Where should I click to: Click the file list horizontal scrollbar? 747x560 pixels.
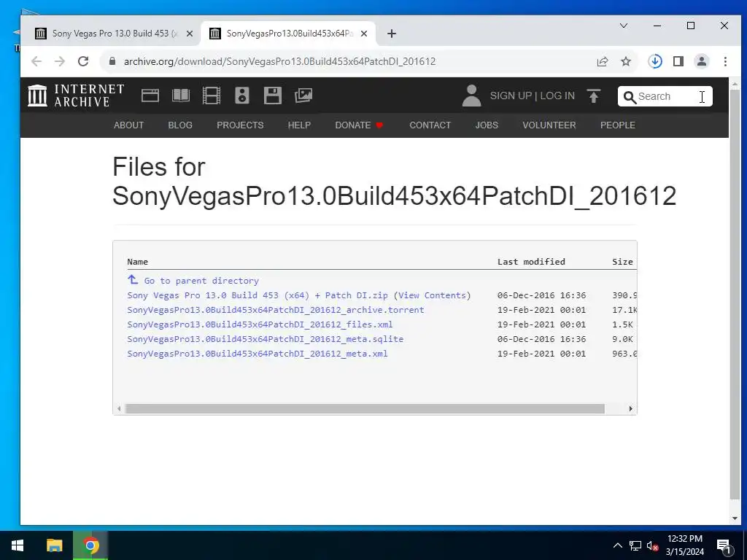pos(365,408)
